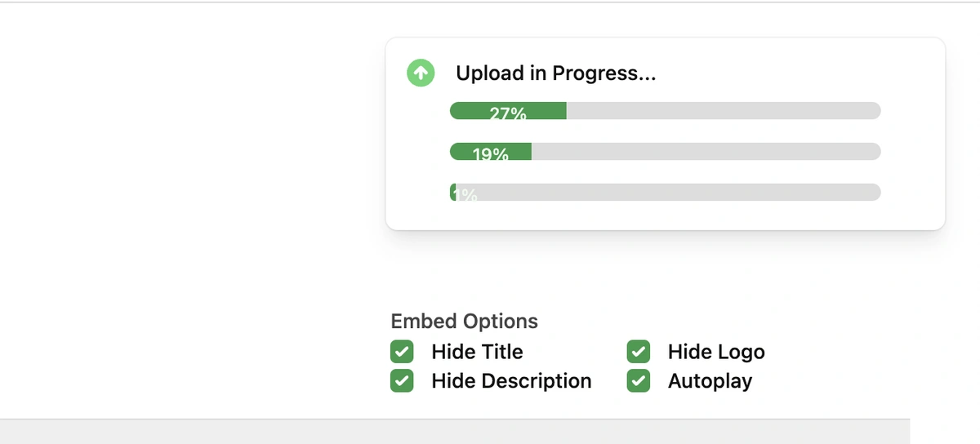Image resolution: width=980 pixels, height=444 pixels.
Task: Click the gray unfilled track of 1% bar
Action: 669,193
